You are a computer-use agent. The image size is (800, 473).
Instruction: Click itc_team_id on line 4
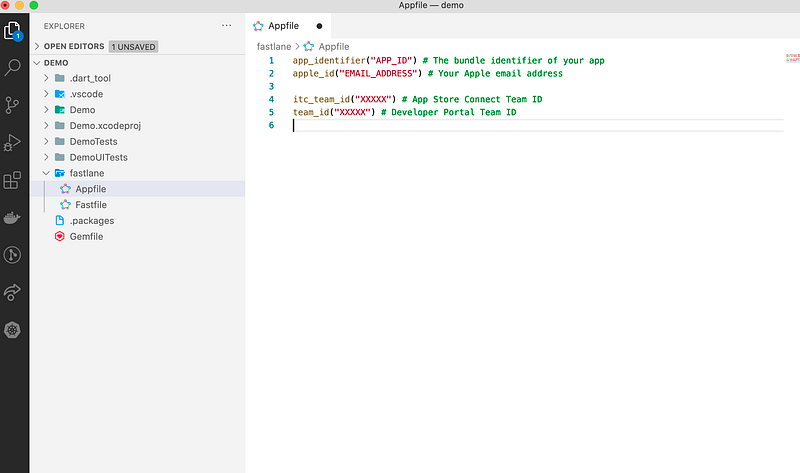pos(321,99)
